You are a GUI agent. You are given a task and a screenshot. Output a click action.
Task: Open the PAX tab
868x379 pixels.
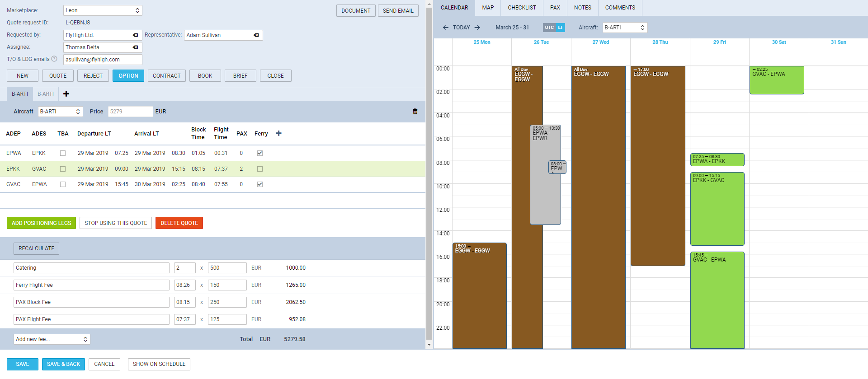(555, 8)
